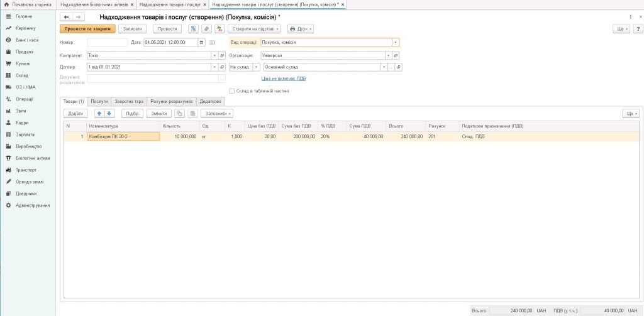This screenshot has width=644, height=316.
Task: Expand the 'Заповнити' dropdown menu
Action: [x=218, y=114]
